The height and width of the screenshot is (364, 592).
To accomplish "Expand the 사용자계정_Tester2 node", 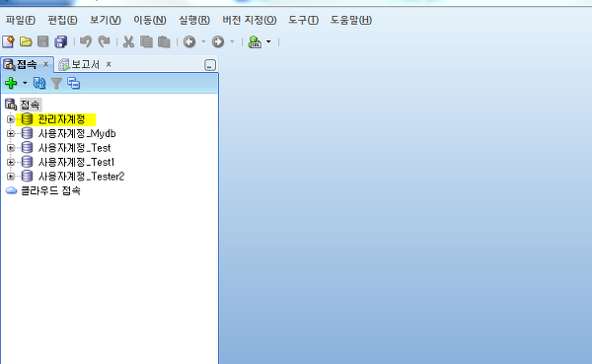I will point(11,177).
